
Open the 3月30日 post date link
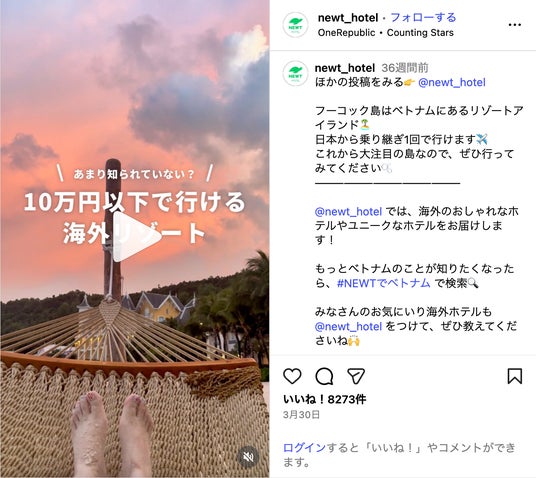click(x=302, y=415)
